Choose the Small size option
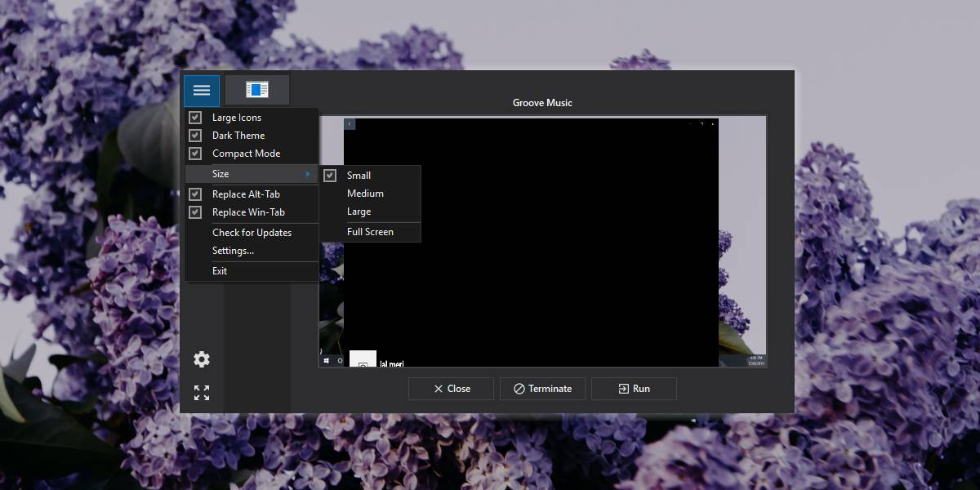The image size is (980, 490). [x=370, y=176]
